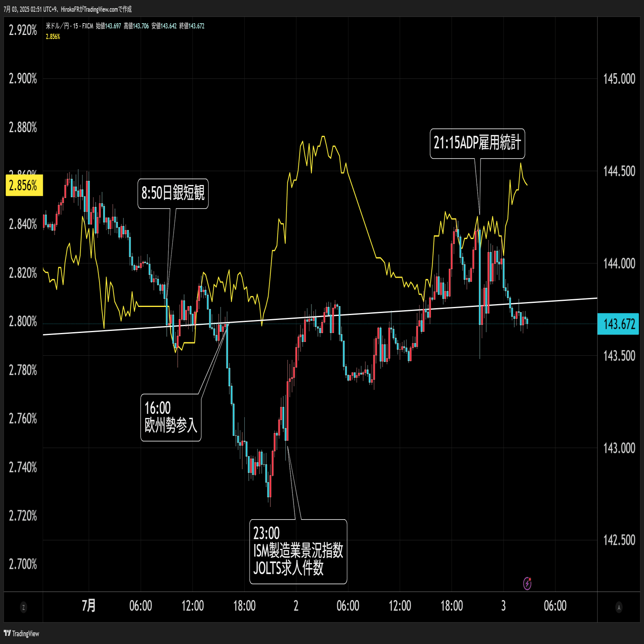This screenshot has width=644, height=644.
Task: Click the 144.500 price axis label
Action: (619, 171)
